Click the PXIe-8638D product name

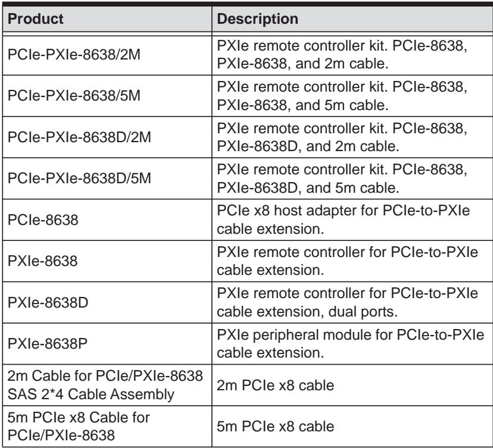point(48,302)
